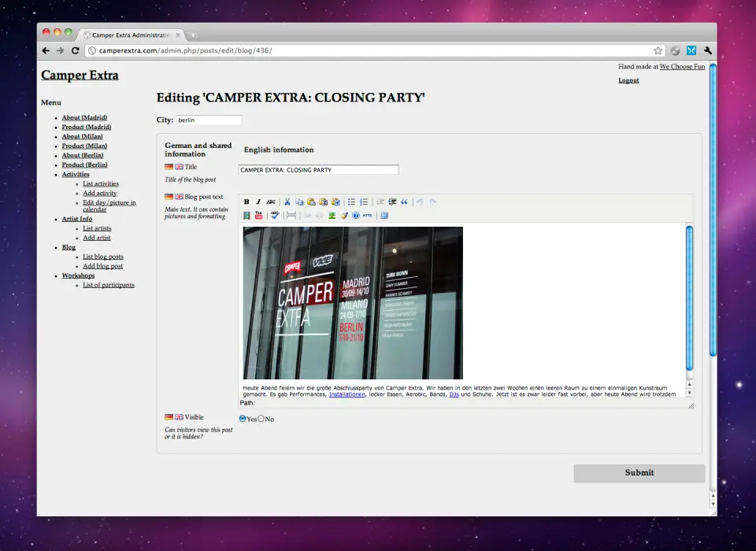The image size is (756, 551).
Task: Submit the blog post form
Action: tap(639, 473)
